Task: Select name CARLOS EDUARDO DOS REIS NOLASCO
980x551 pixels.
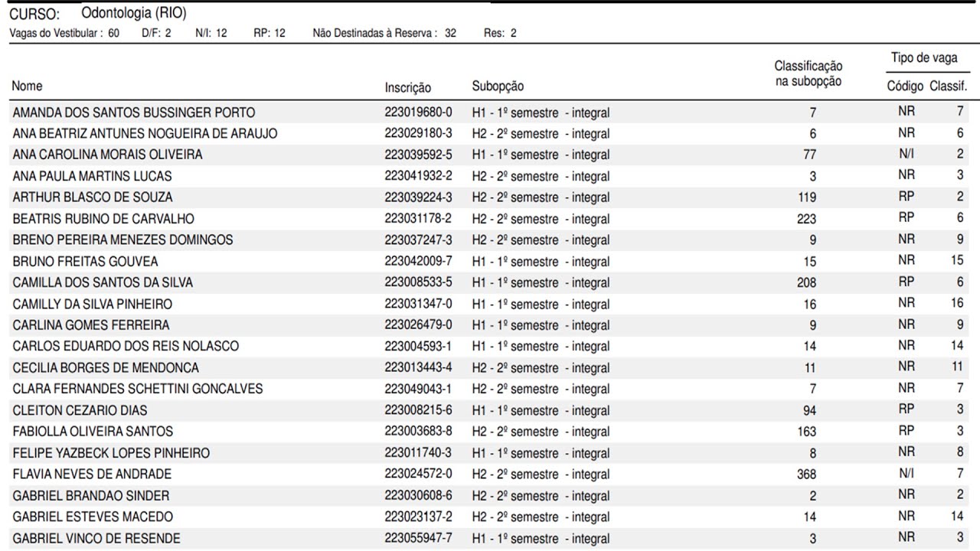Action: click(126, 346)
